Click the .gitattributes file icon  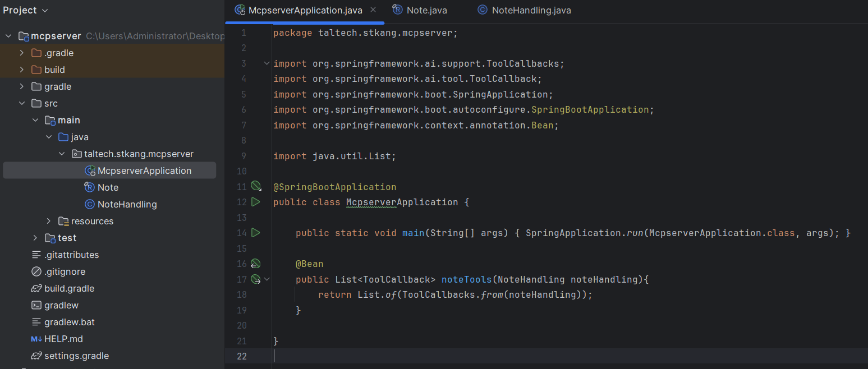point(36,255)
